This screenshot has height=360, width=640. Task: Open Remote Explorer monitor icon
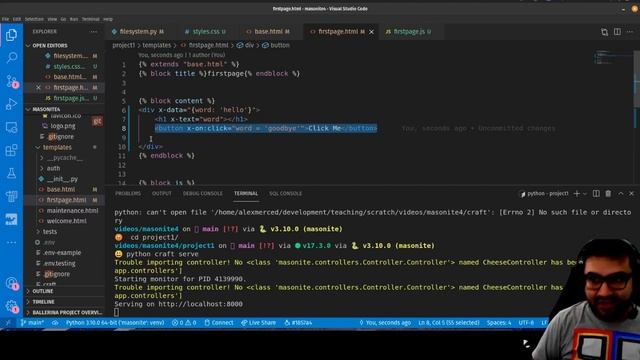[x=11, y=127]
